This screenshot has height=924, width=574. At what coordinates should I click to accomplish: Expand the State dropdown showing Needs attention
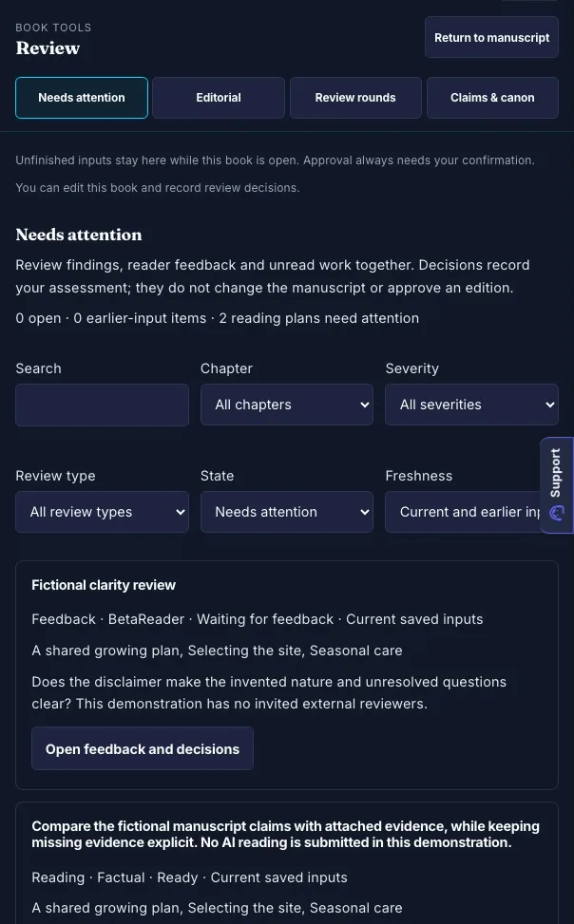click(x=287, y=512)
